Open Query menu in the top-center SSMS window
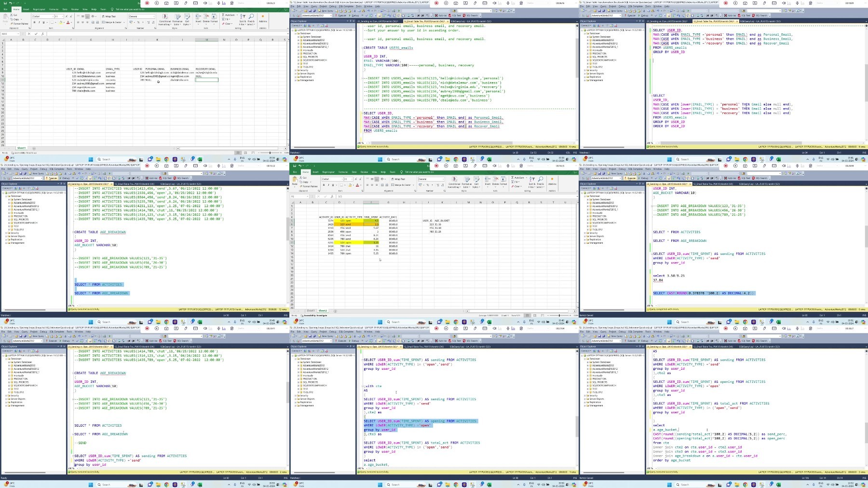 (x=314, y=6)
